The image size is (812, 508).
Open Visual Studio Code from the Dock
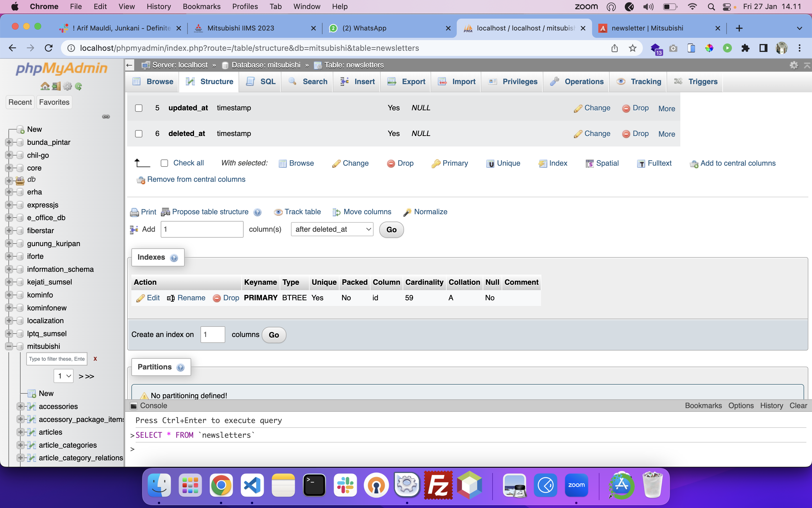(x=252, y=485)
